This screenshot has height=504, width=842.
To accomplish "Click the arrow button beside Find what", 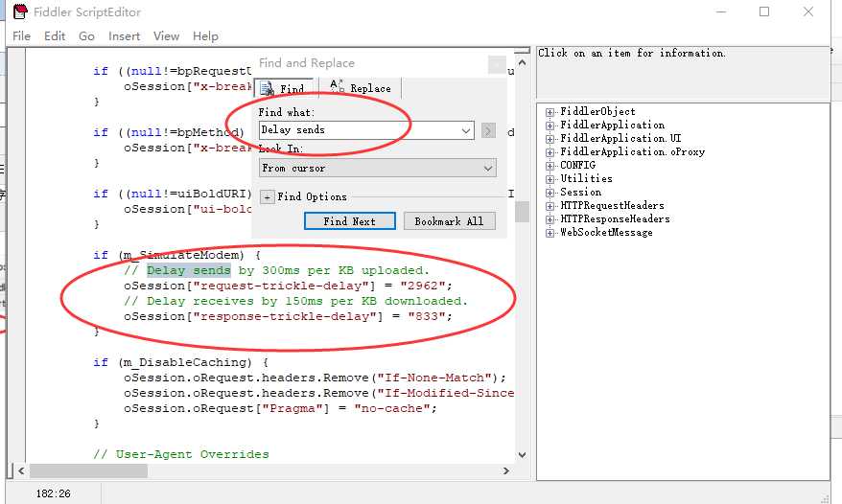I will [x=488, y=130].
